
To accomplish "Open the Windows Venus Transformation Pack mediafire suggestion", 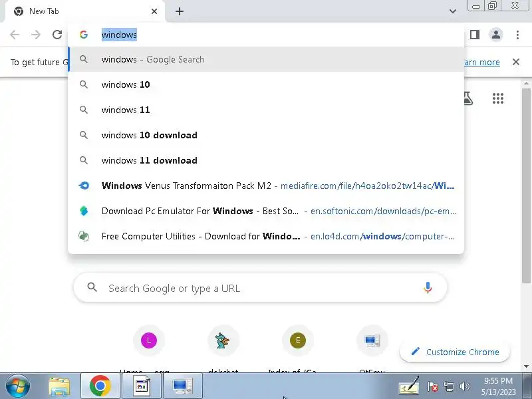I will 266,186.
